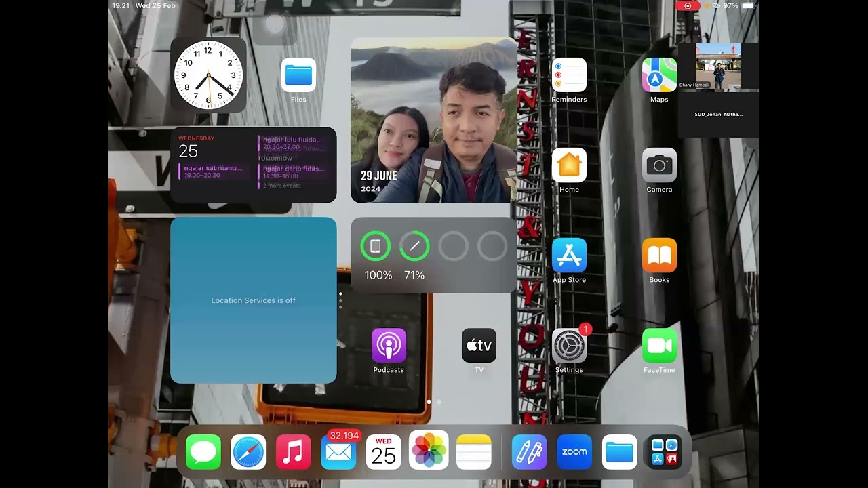Viewport: 868px width, 488px height.
Task: Tap the Location Services is off weather widget
Action: pyautogui.click(x=254, y=300)
